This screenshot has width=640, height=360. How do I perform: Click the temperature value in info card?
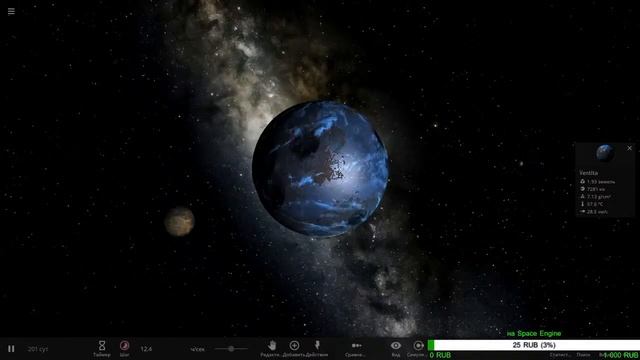[595, 204]
